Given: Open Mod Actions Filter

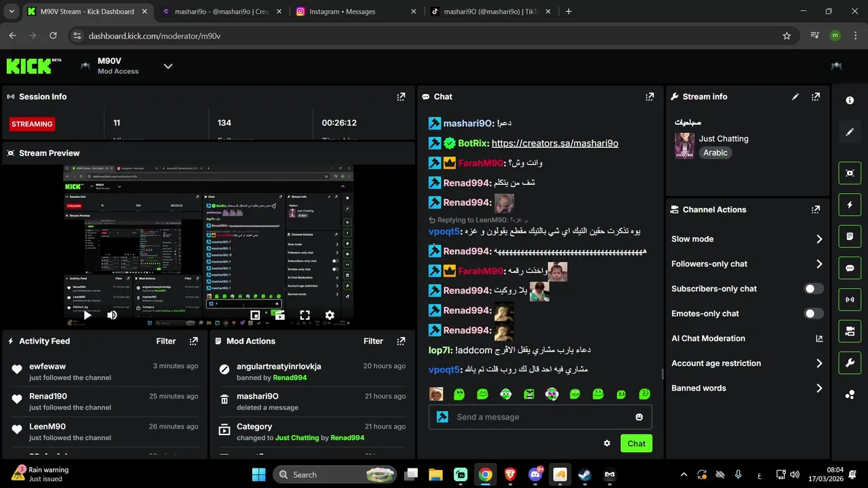Looking at the screenshot, I should [373, 341].
